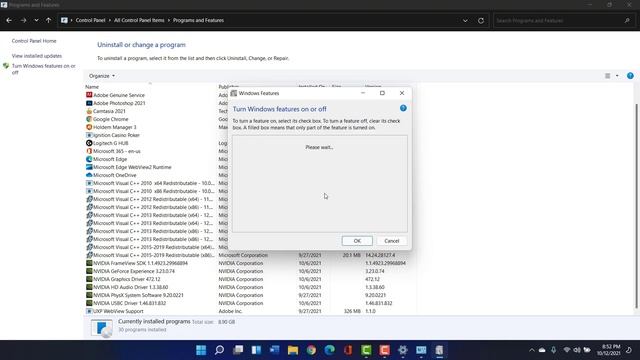The width and height of the screenshot is (640, 360).
Task: Open Task View from taskbar
Action: (238, 350)
